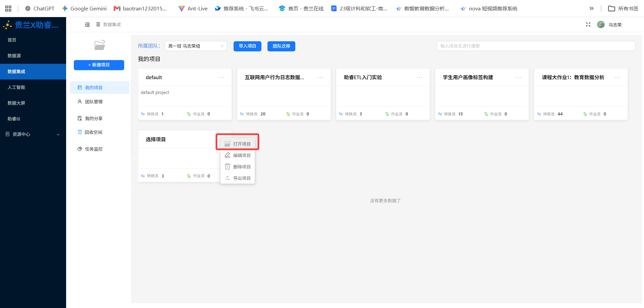Click the 导入项目 button

(x=247, y=46)
